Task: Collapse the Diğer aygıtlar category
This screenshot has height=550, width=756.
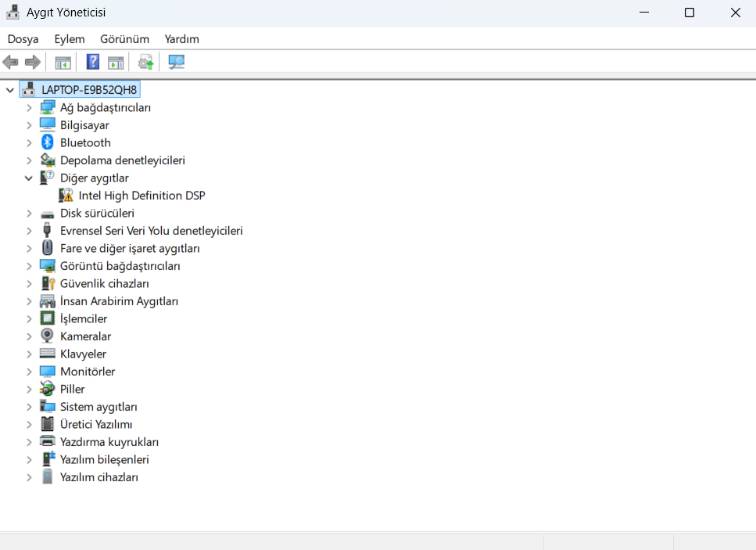Action: coord(28,178)
